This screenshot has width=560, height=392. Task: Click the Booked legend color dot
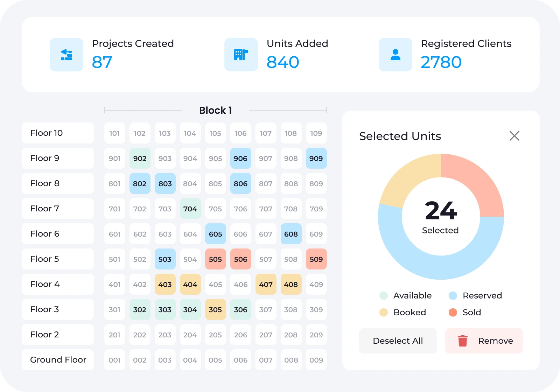pos(384,312)
